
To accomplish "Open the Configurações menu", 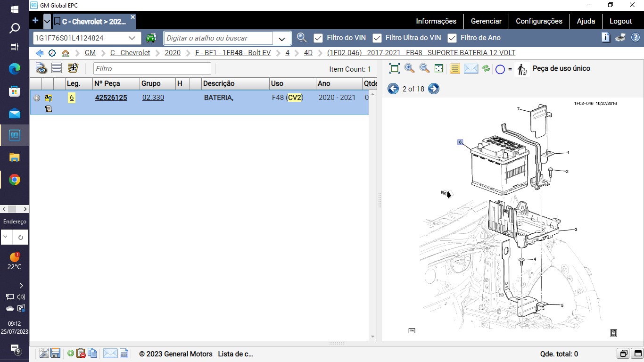I will (539, 21).
